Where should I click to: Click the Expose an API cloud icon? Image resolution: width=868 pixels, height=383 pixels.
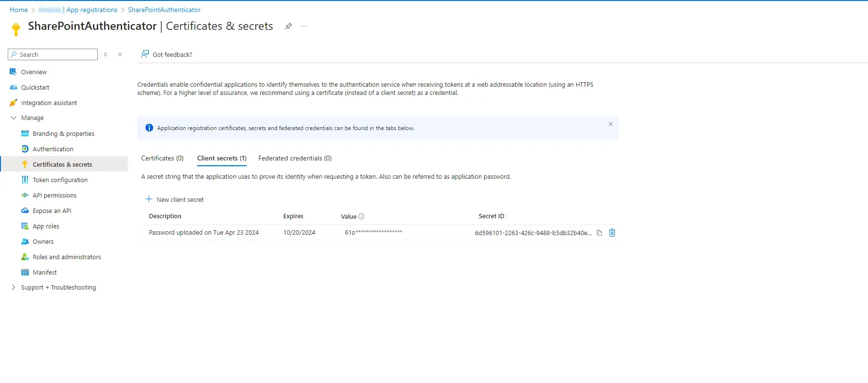[25, 211]
